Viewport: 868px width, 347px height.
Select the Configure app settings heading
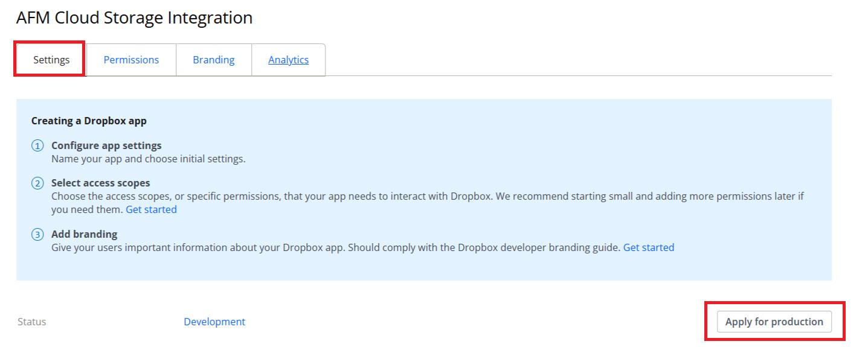point(106,145)
